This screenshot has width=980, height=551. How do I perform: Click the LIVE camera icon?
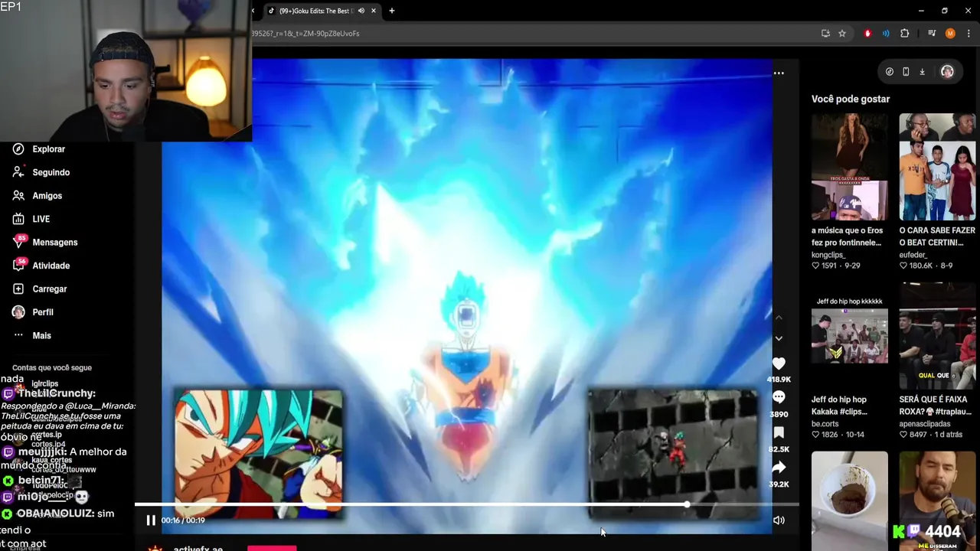18,219
